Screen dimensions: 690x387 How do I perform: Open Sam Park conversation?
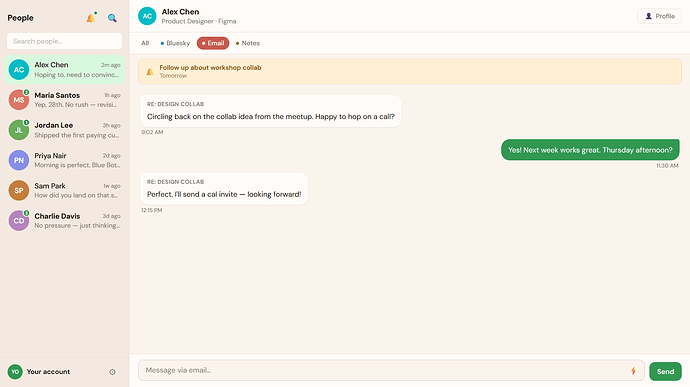click(64, 190)
